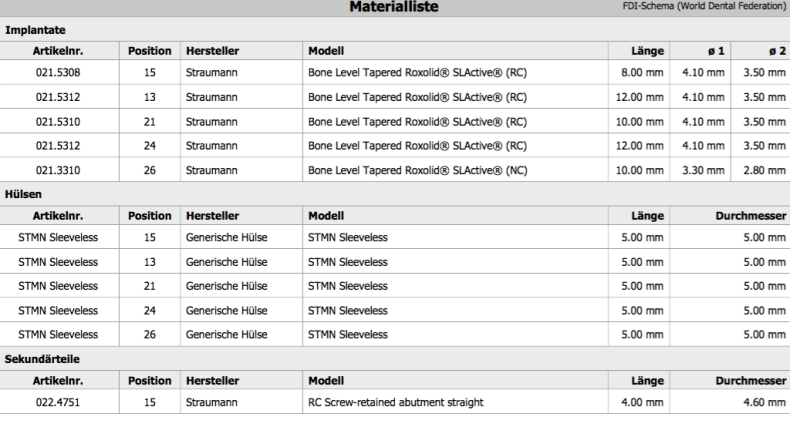
Task: Click the FDI-Schema (World Dental Federation) label
Action: pos(704,6)
